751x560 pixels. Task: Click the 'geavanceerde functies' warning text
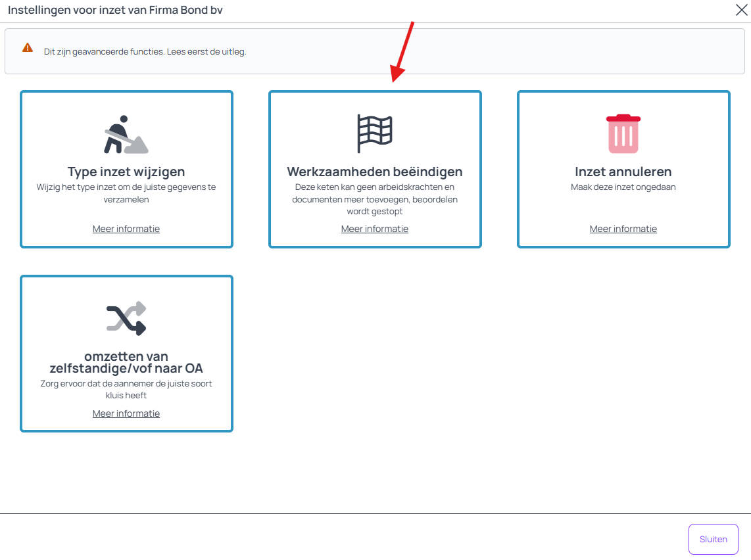pyautogui.click(x=145, y=51)
